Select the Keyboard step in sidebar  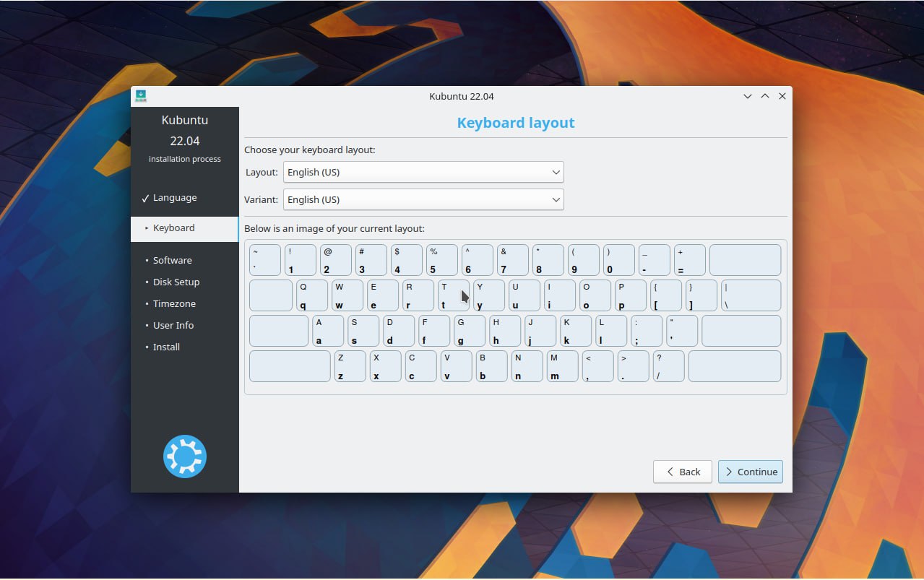pos(184,228)
